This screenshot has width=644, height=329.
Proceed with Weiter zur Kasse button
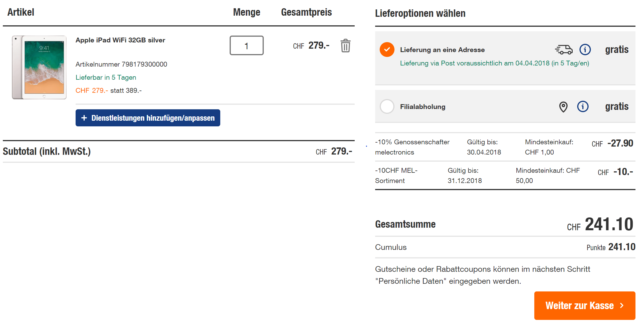[580, 306]
